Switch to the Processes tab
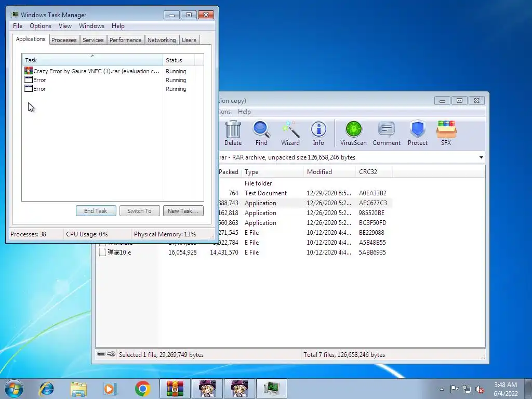The image size is (532, 399). [x=64, y=40]
